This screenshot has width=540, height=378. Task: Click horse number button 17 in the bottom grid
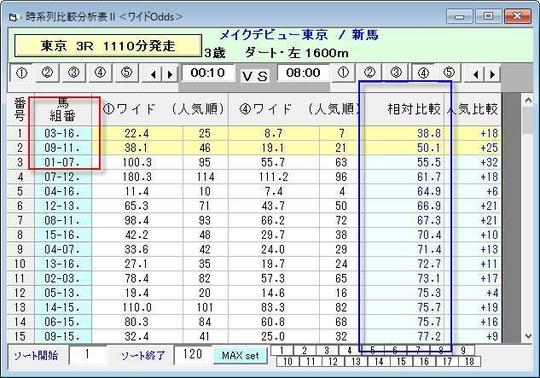[447, 361]
